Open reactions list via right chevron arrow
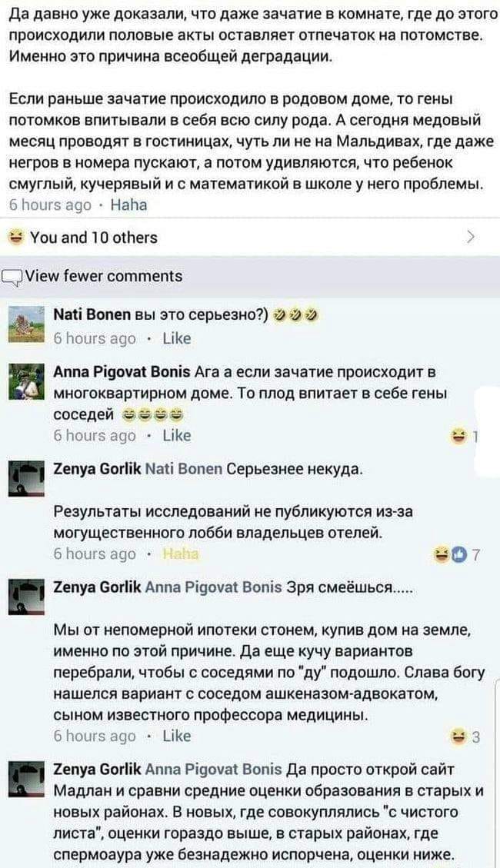Viewport: 500px width, 868px height. 471,238
